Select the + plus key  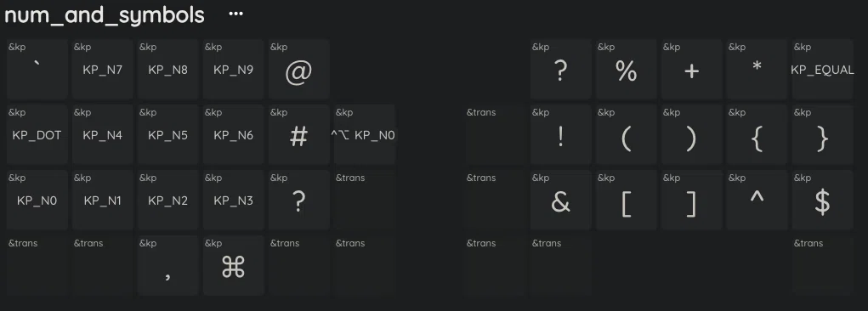coord(691,69)
